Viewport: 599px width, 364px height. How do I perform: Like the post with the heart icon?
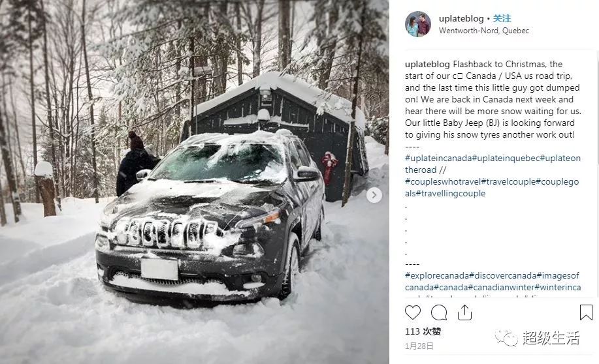coord(413,312)
